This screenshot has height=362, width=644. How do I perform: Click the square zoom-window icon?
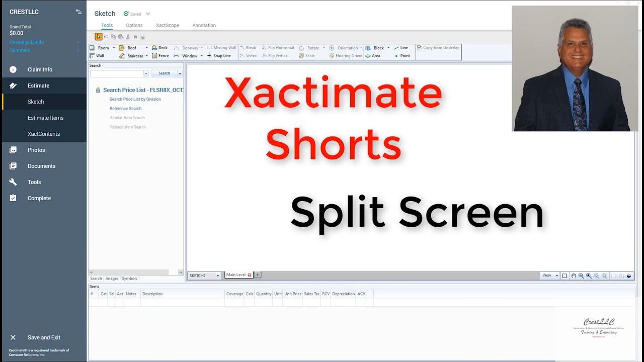click(x=565, y=276)
